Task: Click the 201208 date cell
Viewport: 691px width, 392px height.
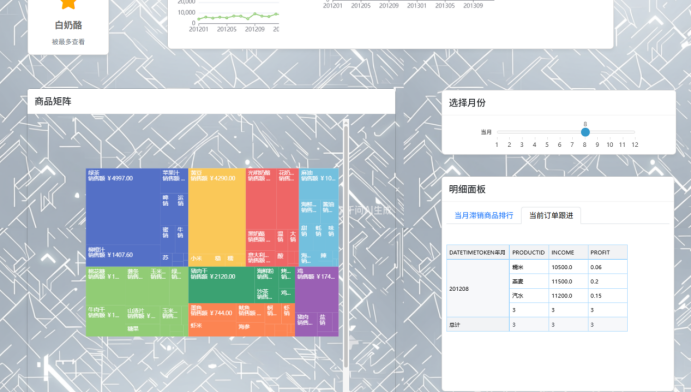Action: (478, 288)
